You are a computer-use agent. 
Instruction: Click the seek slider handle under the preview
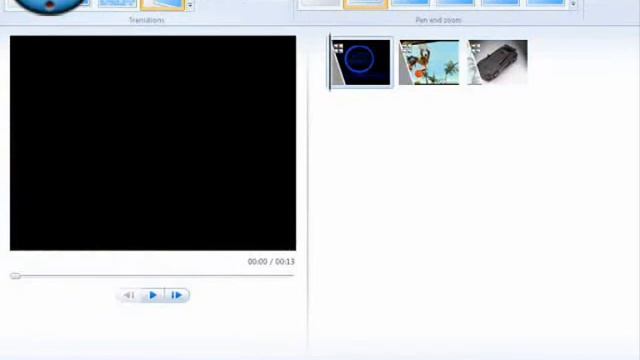tap(16, 276)
